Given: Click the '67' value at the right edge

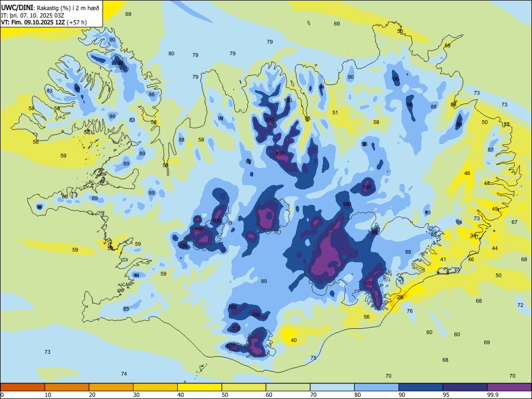Looking at the screenshot, I should click(x=514, y=222).
